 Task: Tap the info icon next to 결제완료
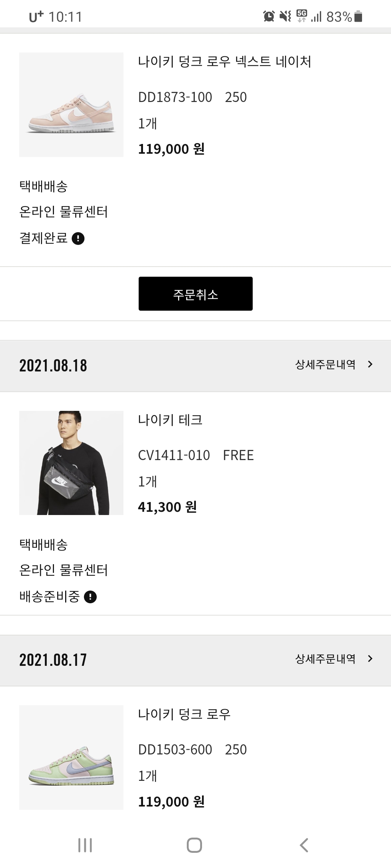pos(78,239)
